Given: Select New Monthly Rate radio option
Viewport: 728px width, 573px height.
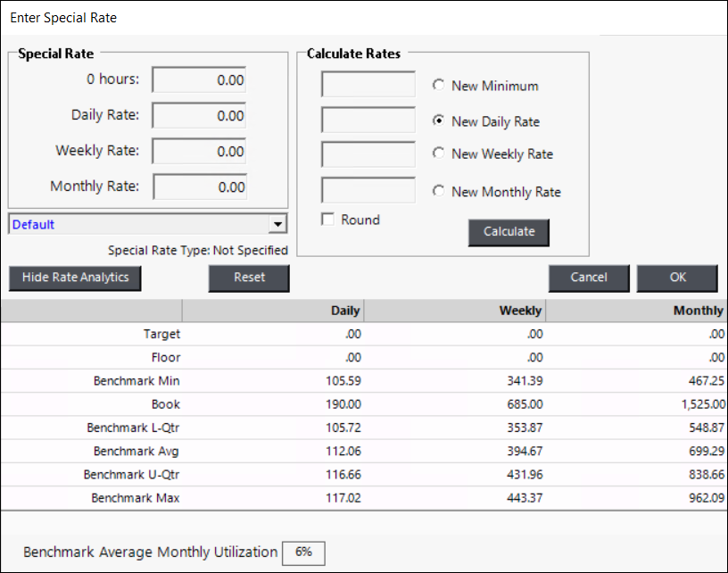Looking at the screenshot, I should 438,191.
